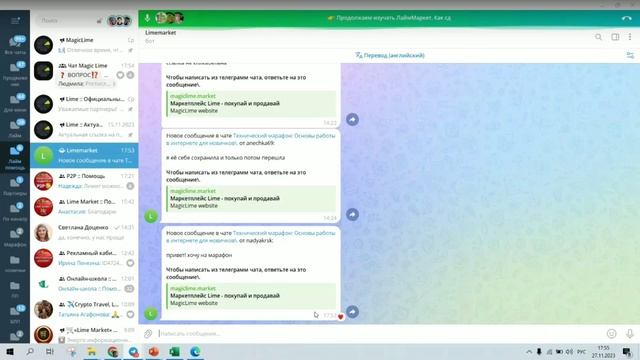Forward the nadyakrsk message
Screen dimensions: 640x360
(x=352, y=312)
